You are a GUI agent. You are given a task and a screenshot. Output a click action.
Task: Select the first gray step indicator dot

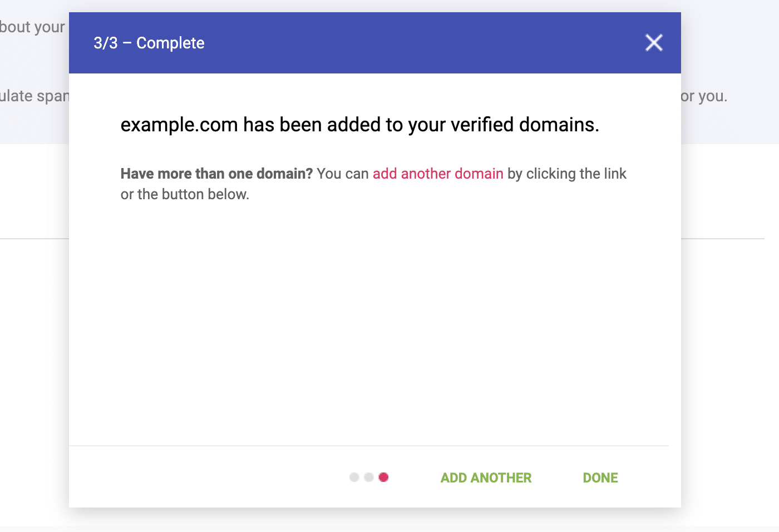tap(354, 477)
